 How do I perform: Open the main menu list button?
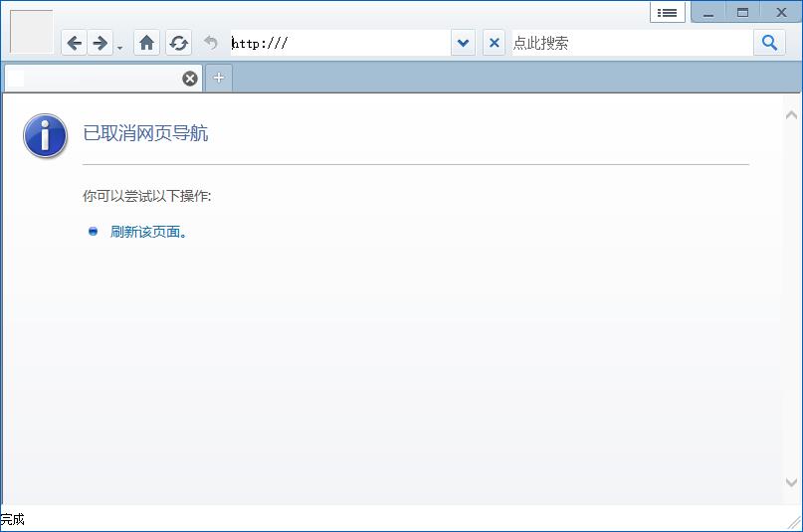point(668,12)
